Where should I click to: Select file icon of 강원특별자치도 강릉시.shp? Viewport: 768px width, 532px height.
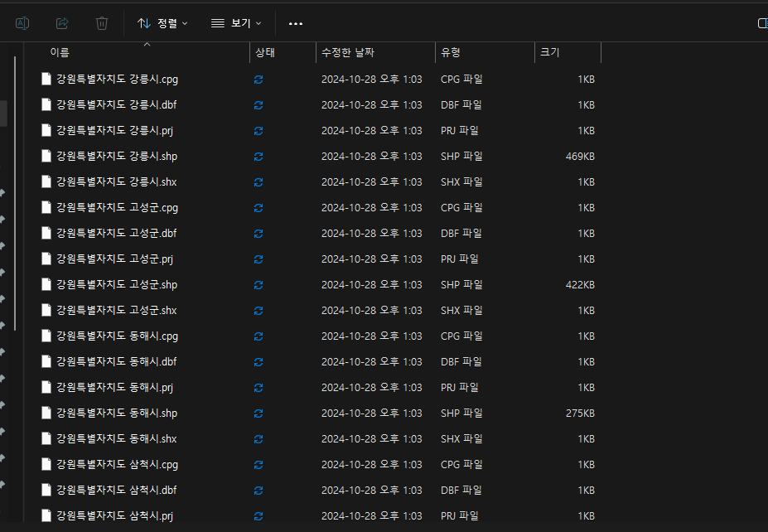click(46, 156)
